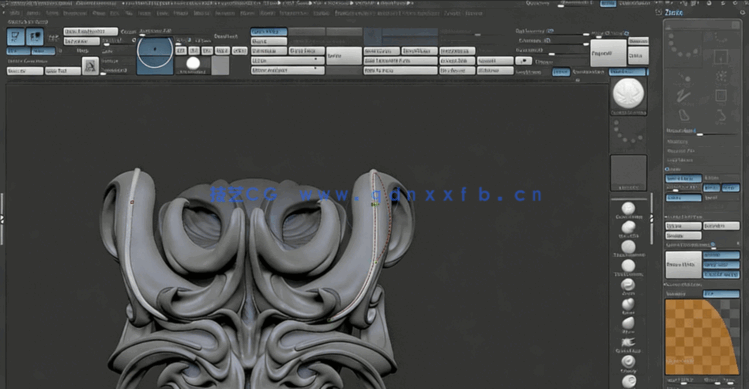The height and width of the screenshot is (389, 749).
Task: Click the first blue square icon in top-left corner
Action: tap(16, 37)
